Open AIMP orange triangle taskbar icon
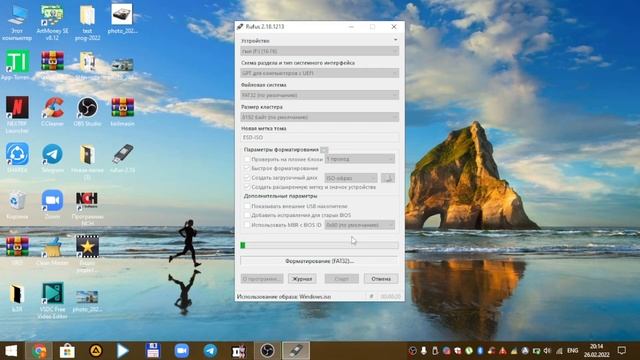640x360 pixels. click(96, 351)
